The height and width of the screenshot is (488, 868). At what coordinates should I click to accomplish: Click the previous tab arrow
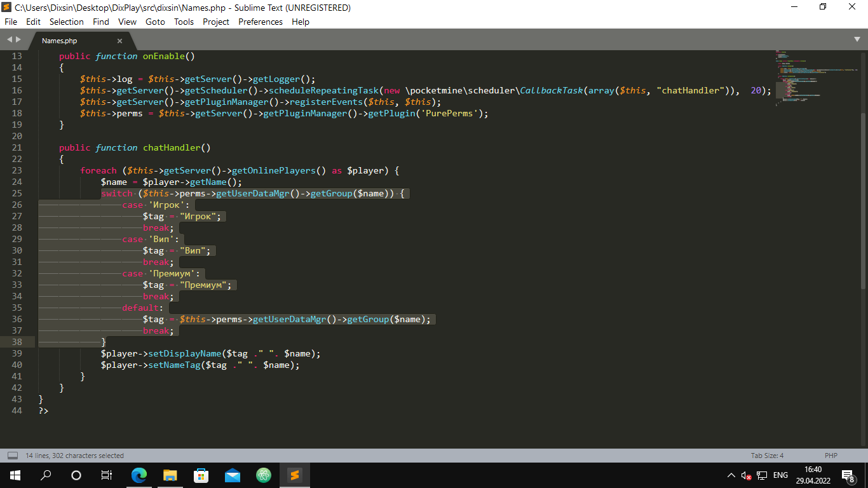tap(10, 39)
